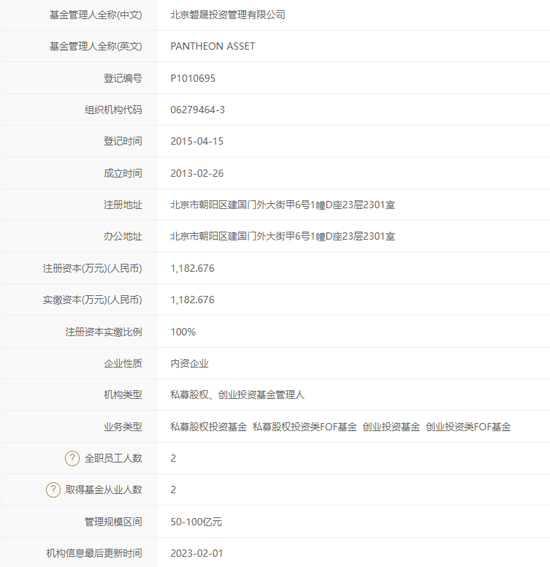The width and height of the screenshot is (550, 567).
Task: Click label 办公地址
Action: click(x=123, y=236)
